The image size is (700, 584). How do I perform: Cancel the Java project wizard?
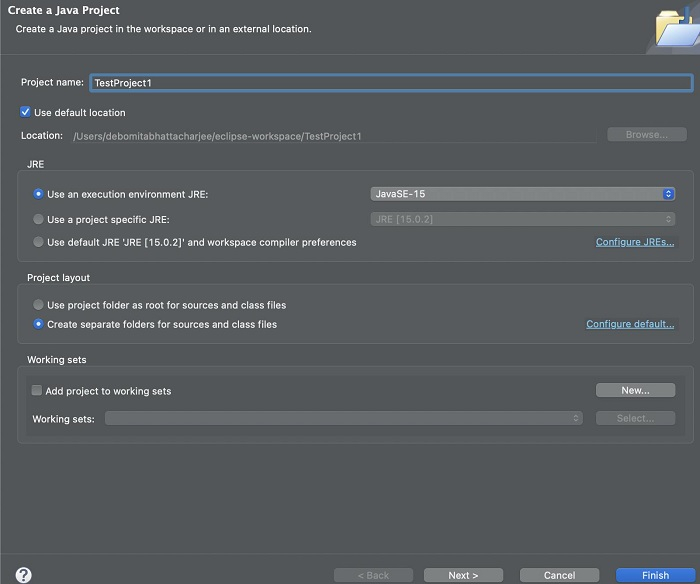(559, 575)
